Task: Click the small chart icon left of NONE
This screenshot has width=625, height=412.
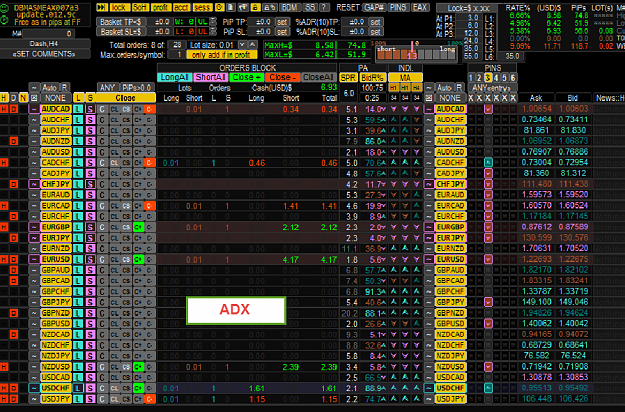Action: (34, 98)
